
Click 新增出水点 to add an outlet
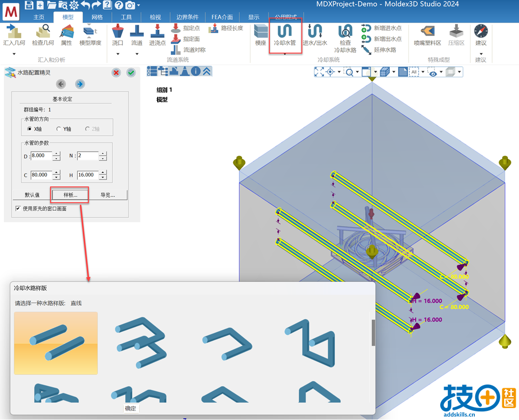(x=381, y=39)
